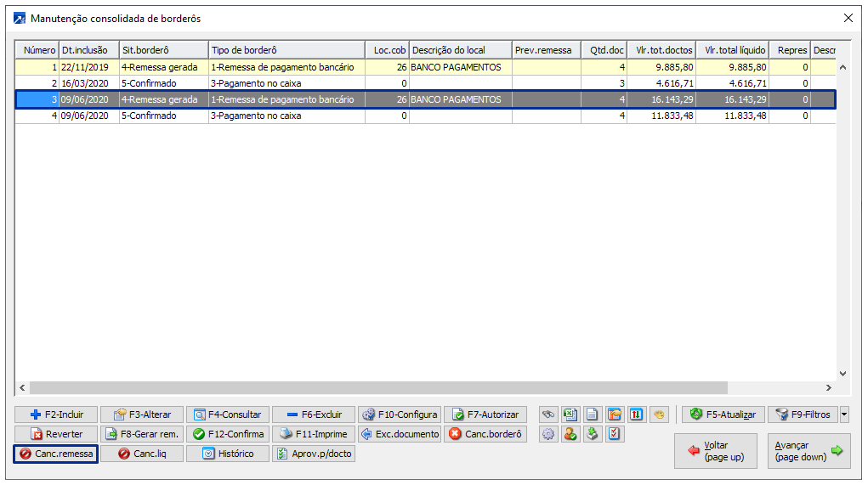Screen dimensions: 868x485
Task: Click the Reverter button
Action: coord(56,434)
